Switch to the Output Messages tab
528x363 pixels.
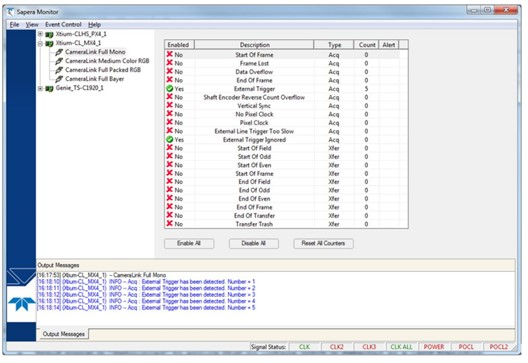click(x=63, y=334)
